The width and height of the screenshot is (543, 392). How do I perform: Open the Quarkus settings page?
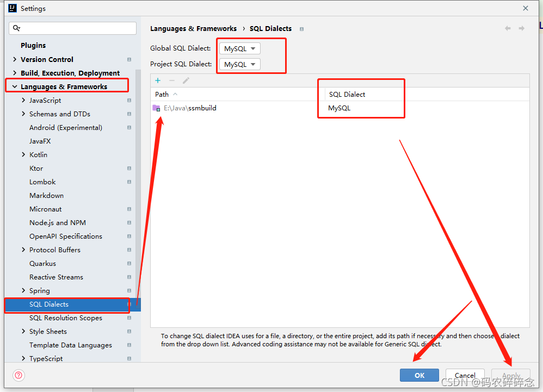pyautogui.click(x=42, y=264)
